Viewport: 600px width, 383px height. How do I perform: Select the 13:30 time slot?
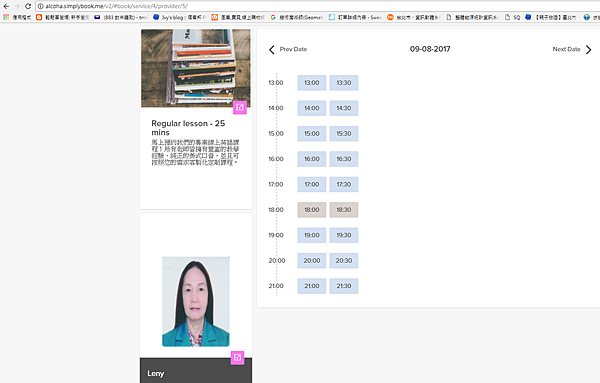click(344, 83)
